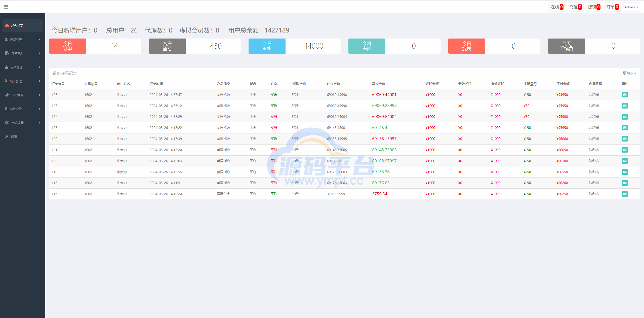Open details icon for order 117
Screen dimensions: 644x318
[625, 194]
